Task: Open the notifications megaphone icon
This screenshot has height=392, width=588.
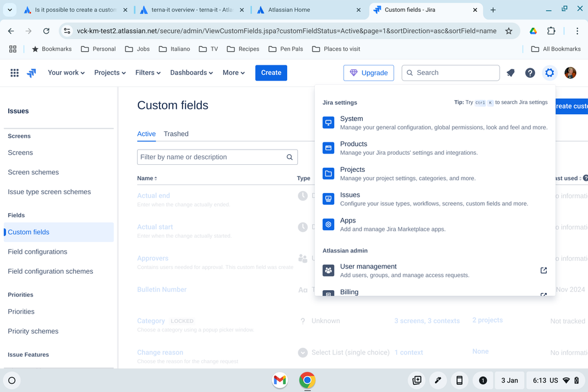Action: coord(510,73)
